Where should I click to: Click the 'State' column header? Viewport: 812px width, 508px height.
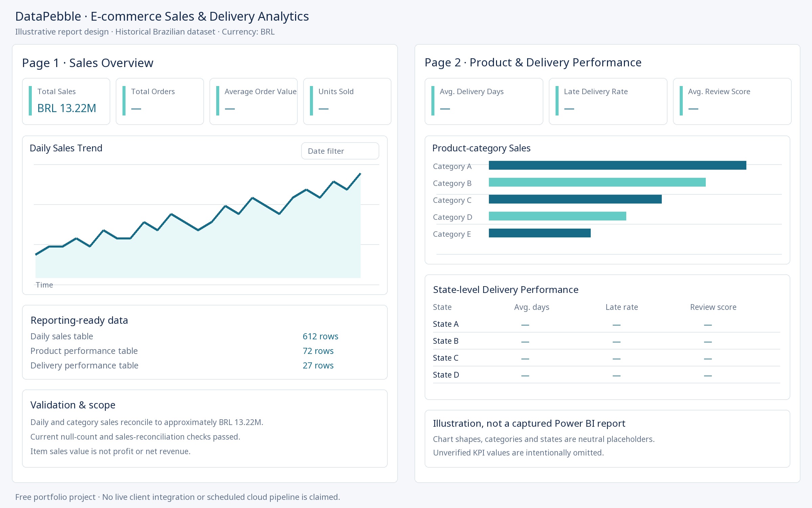[442, 307]
